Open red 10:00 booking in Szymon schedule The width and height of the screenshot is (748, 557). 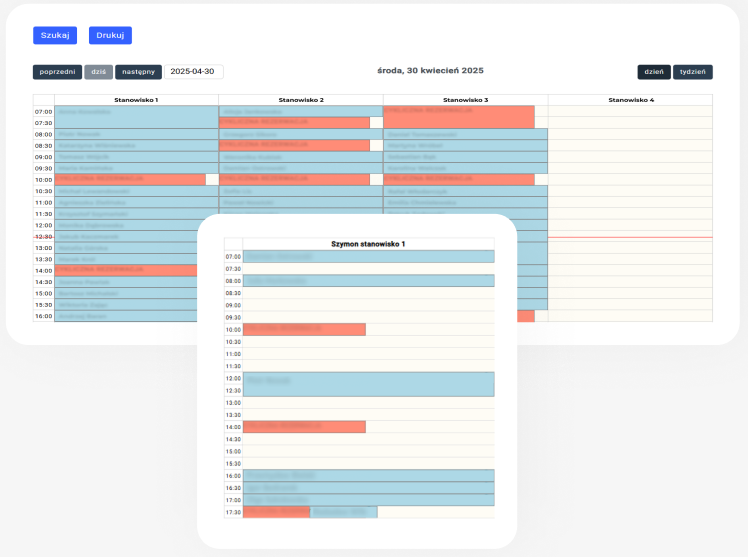click(304, 329)
